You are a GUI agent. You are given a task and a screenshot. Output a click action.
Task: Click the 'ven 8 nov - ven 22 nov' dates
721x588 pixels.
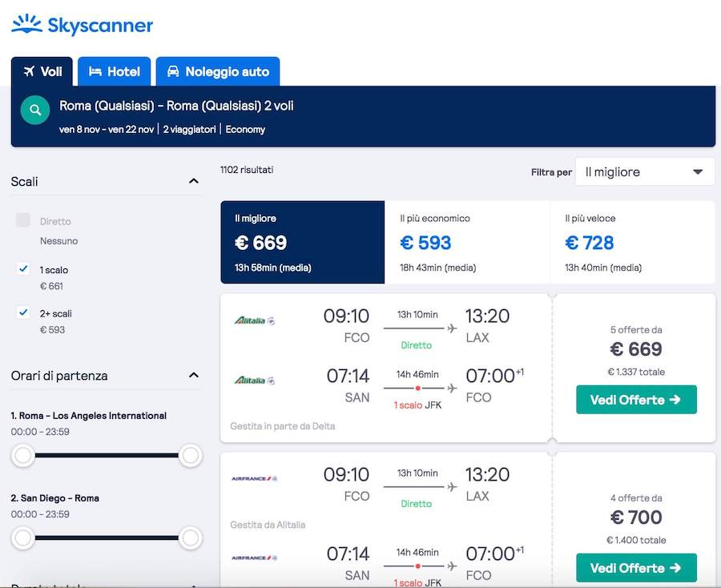click(x=107, y=129)
